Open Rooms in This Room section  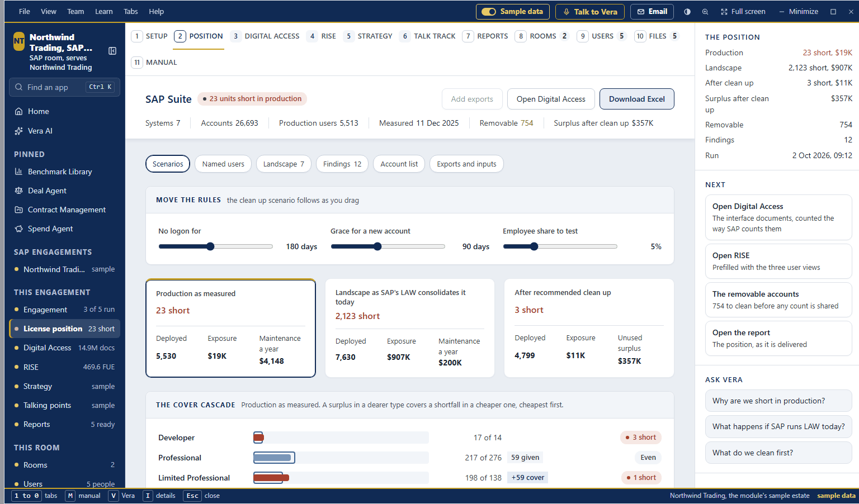tap(65, 465)
